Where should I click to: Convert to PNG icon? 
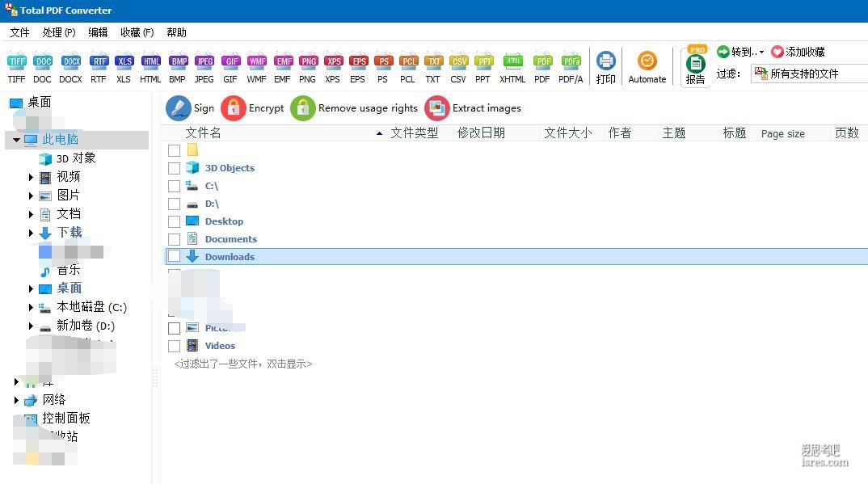[308, 68]
